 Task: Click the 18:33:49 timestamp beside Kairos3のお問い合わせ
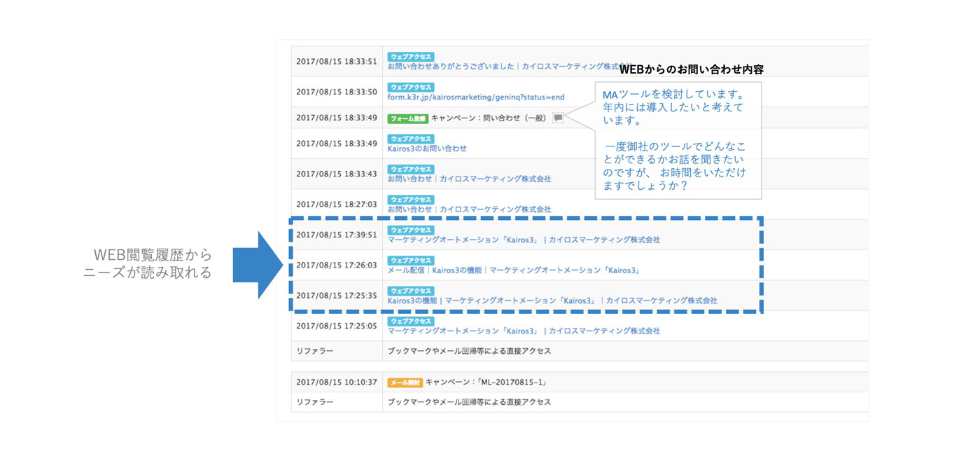point(337,144)
